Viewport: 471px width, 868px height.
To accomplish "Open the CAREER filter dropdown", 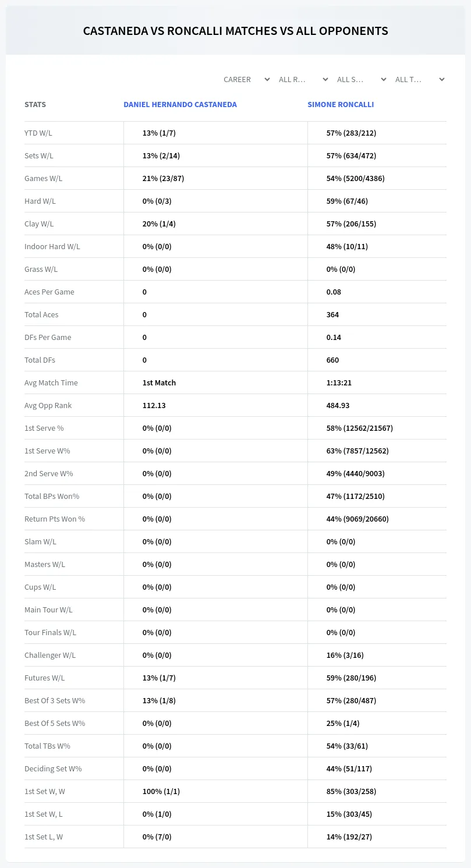I will pos(246,79).
